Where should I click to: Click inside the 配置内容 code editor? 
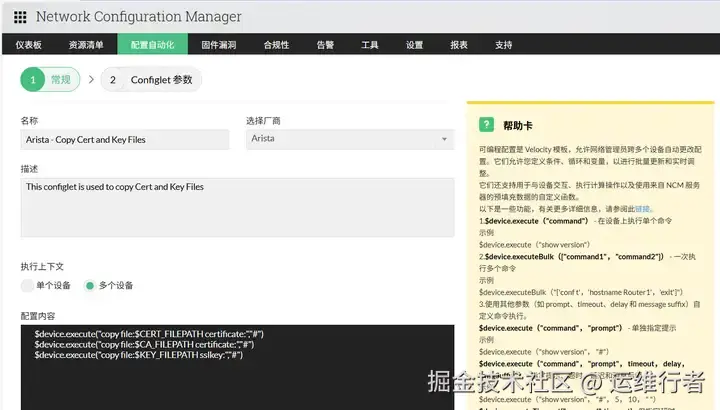237,367
